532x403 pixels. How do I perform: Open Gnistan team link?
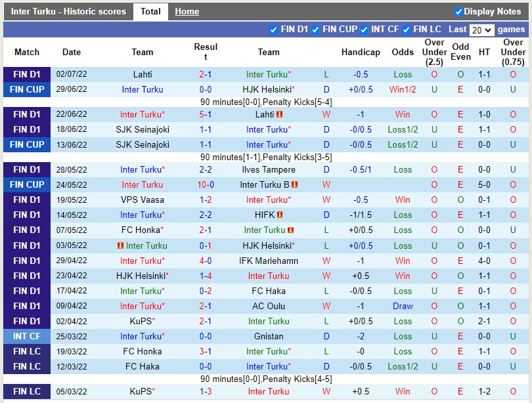click(269, 337)
